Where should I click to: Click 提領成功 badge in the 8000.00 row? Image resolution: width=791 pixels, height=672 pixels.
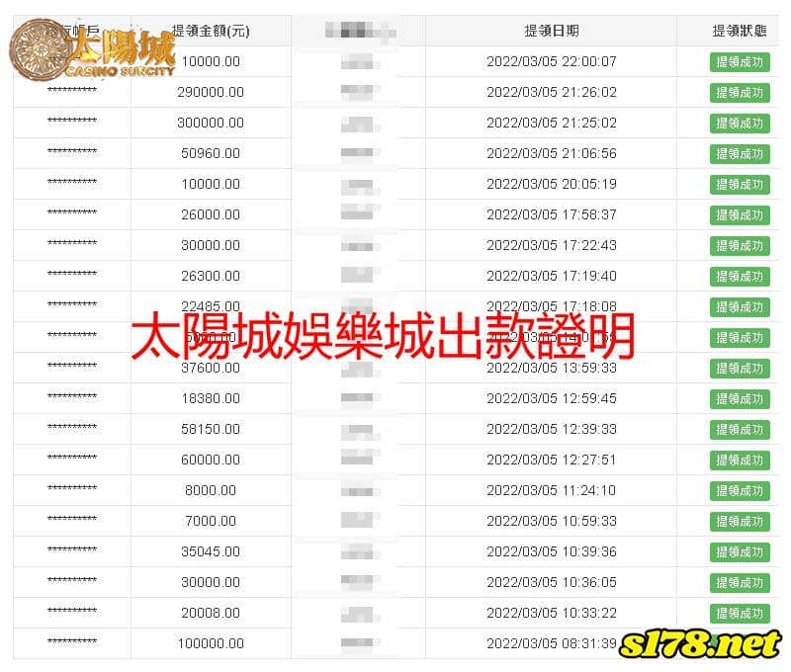click(x=740, y=491)
